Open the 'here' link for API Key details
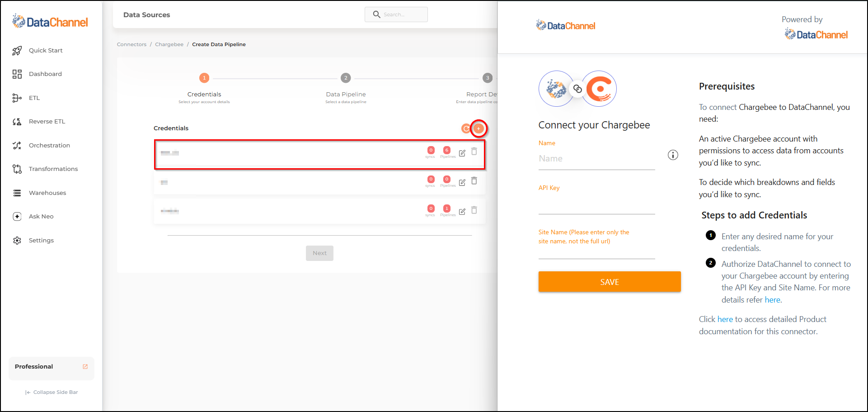 click(772, 300)
